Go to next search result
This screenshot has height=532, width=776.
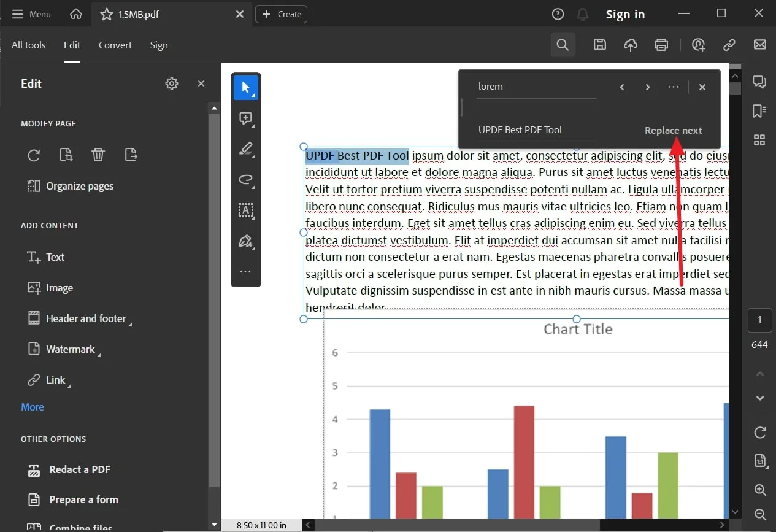648,87
